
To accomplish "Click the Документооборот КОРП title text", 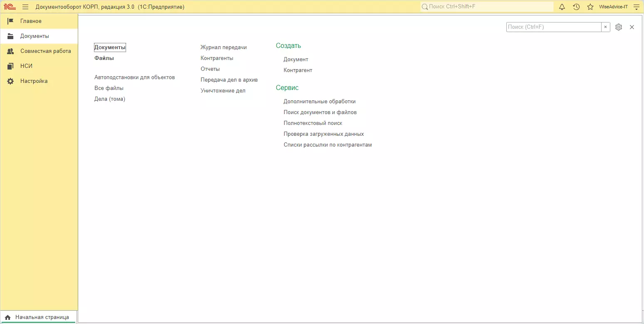I will (110, 7).
